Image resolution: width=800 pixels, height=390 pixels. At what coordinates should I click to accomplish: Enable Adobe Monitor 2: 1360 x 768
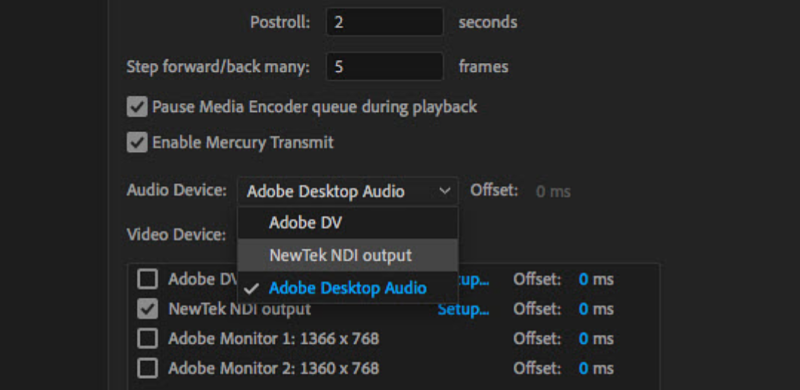[147, 368]
